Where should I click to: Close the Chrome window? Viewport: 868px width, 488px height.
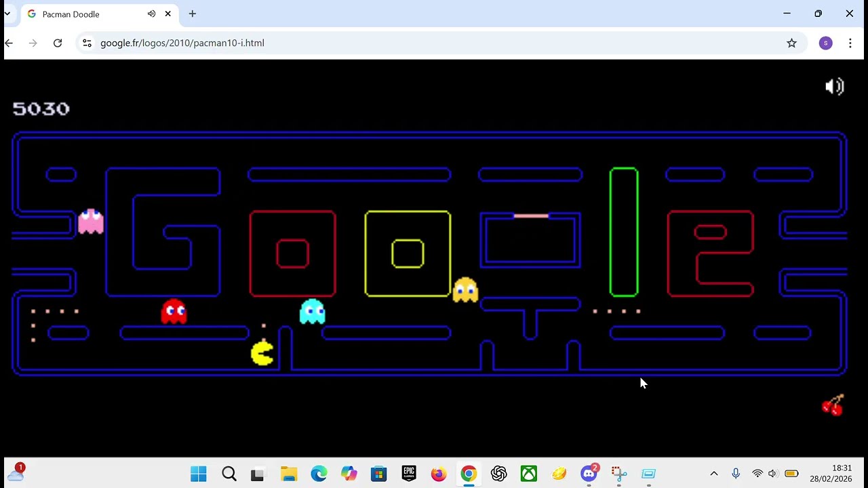click(x=849, y=14)
